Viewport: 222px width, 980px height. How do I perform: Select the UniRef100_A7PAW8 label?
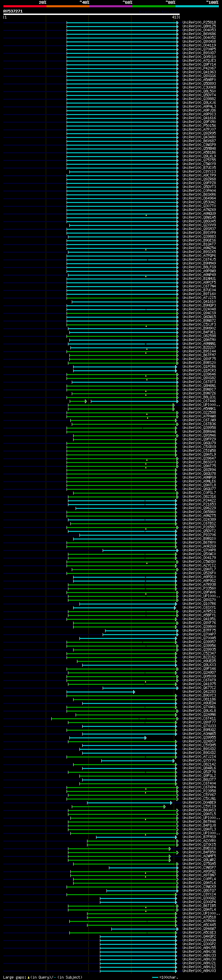pos(199,416)
